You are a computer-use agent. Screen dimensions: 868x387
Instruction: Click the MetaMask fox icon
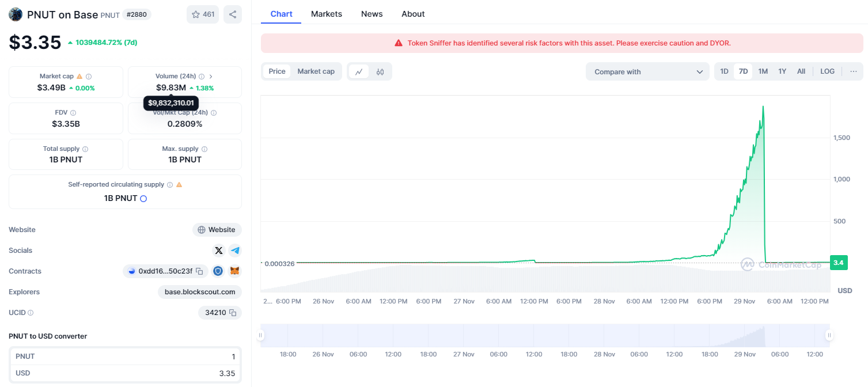coord(235,271)
